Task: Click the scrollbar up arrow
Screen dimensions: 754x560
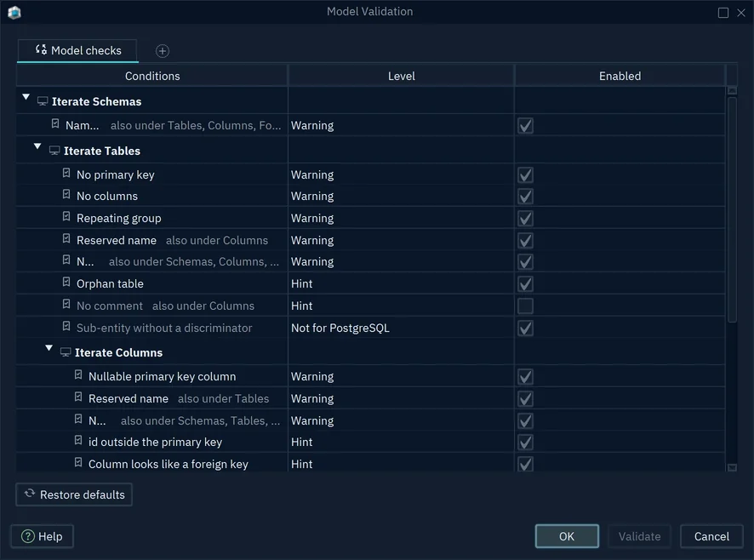Action: (x=732, y=90)
